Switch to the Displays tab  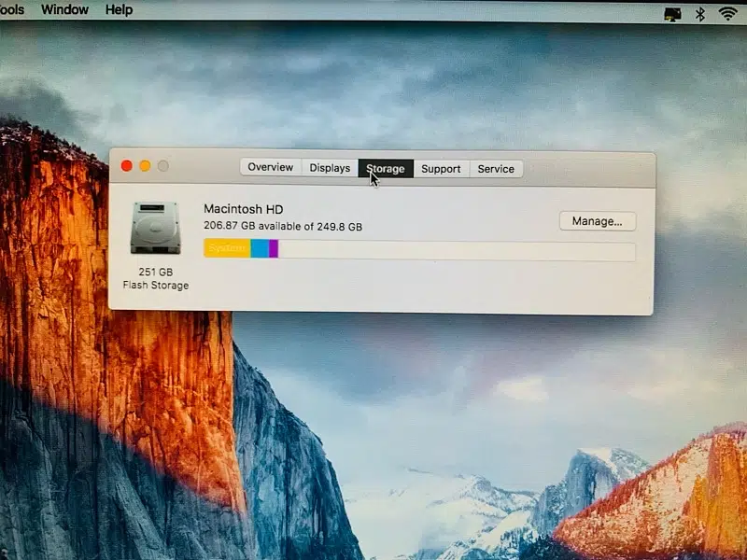(x=330, y=168)
